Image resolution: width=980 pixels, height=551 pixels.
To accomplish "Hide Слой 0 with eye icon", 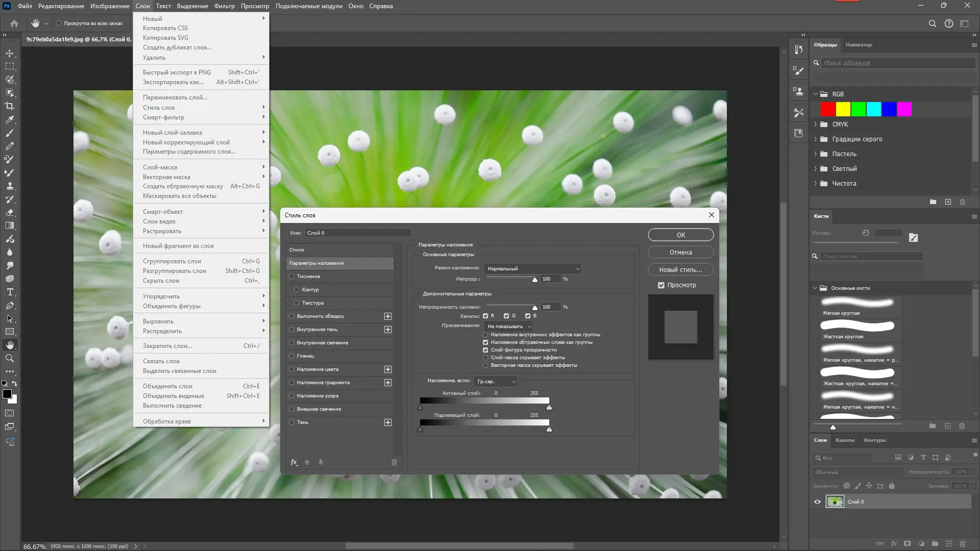I will tap(817, 502).
